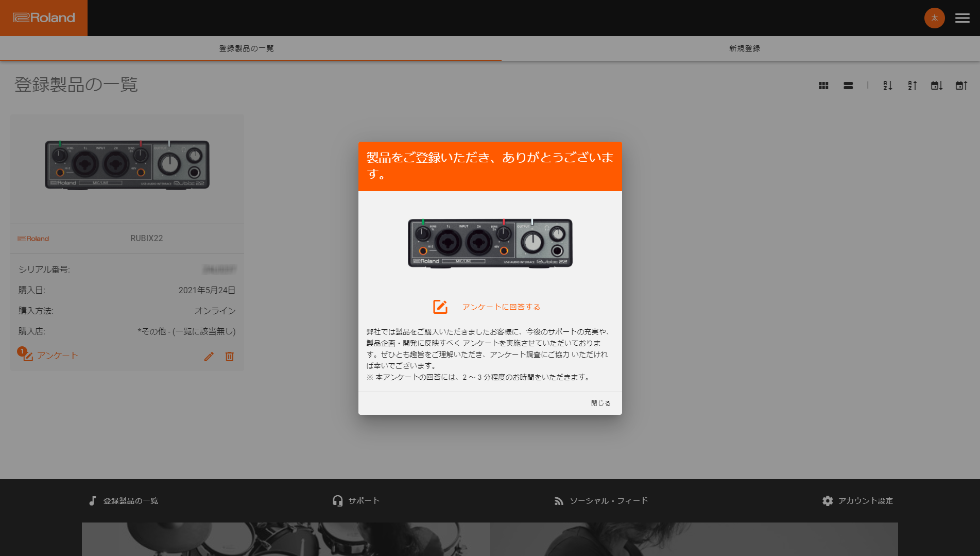Switch to list view layout
The height and width of the screenshot is (556, 980).
click(x=848, y=86)
